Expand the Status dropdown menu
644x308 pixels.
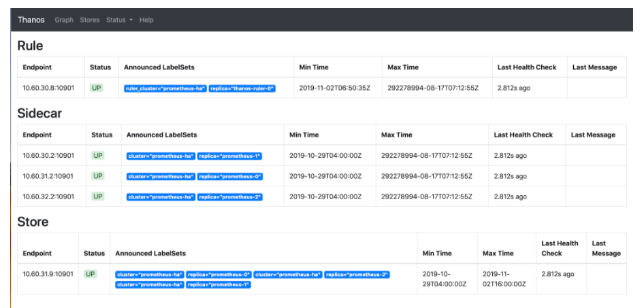click(119, 20)
